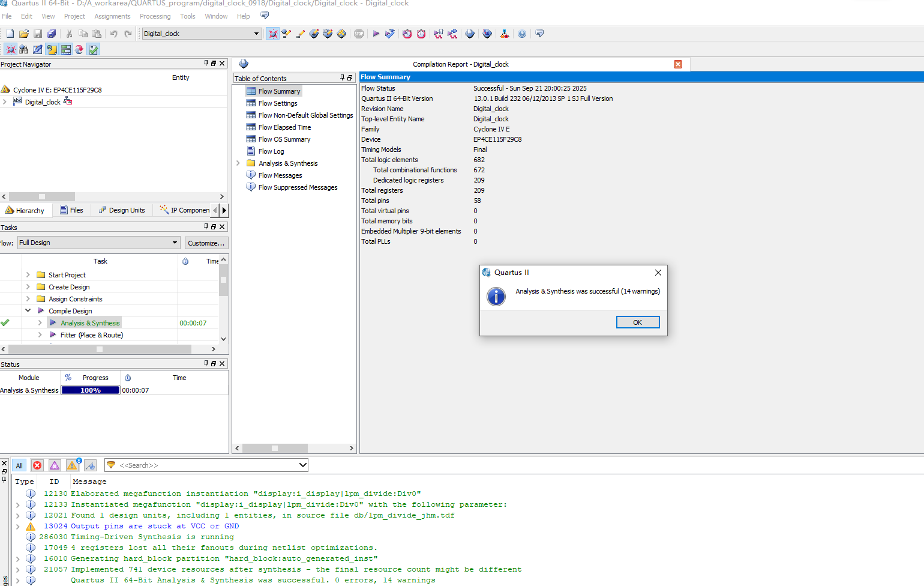
Task: Open Flow Elapsed Time report
Action: point(284,127)
